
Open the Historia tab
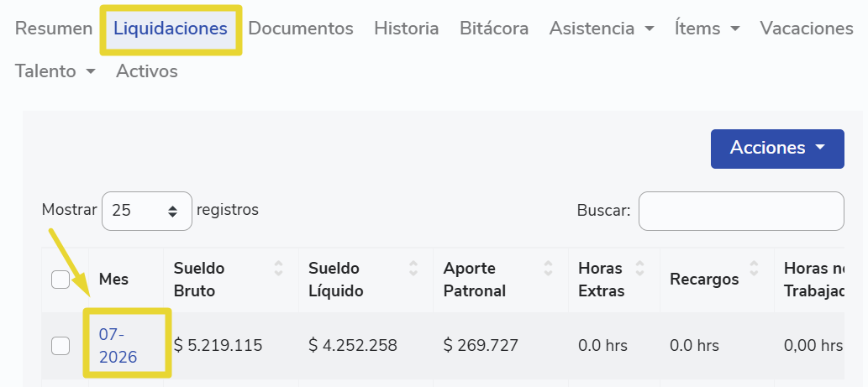click(407, 29)
